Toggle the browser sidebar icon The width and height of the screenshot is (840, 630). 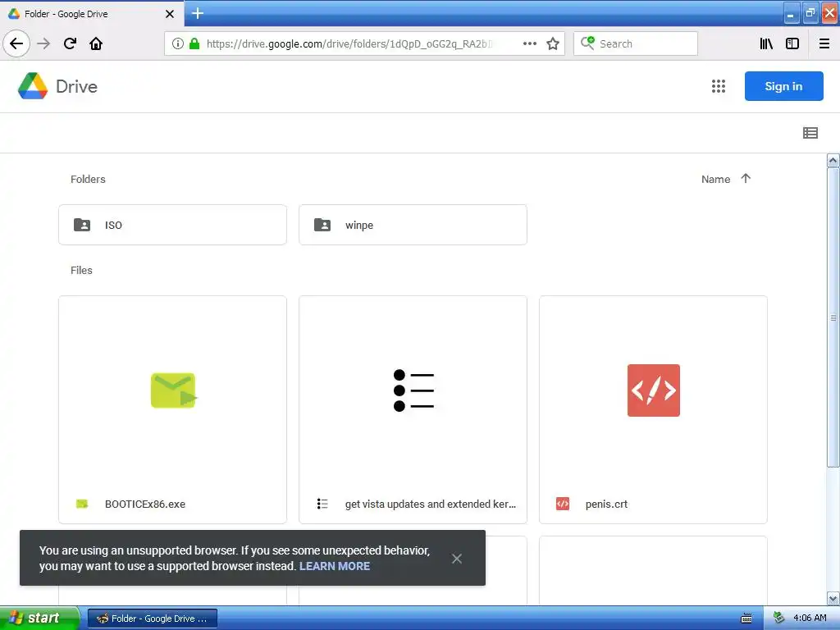[x=792, y=43]
